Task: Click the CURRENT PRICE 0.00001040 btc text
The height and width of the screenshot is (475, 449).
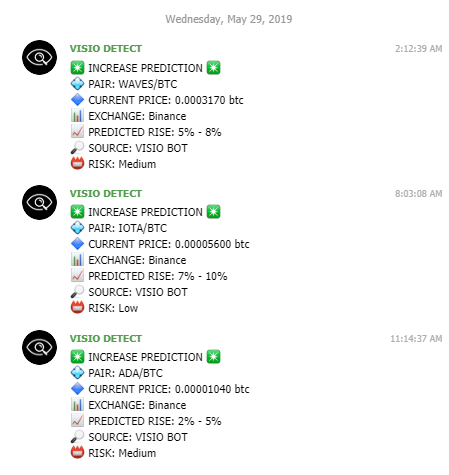Action: coord(169,389)
